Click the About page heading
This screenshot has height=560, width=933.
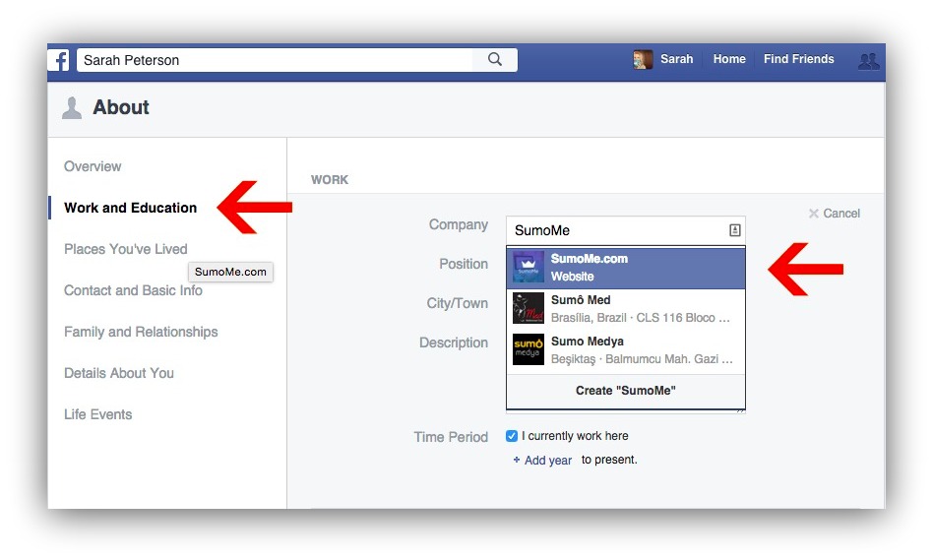[x=121, y=107]
